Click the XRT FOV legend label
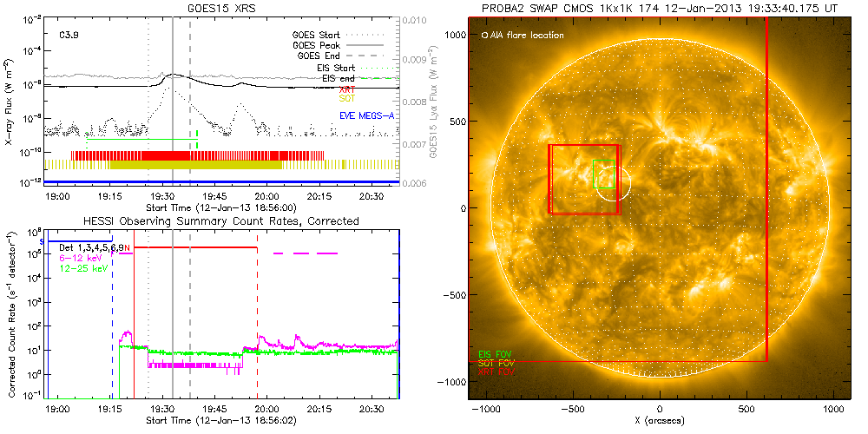Screen dimensions: 868x434 click(x=496, y=372)
